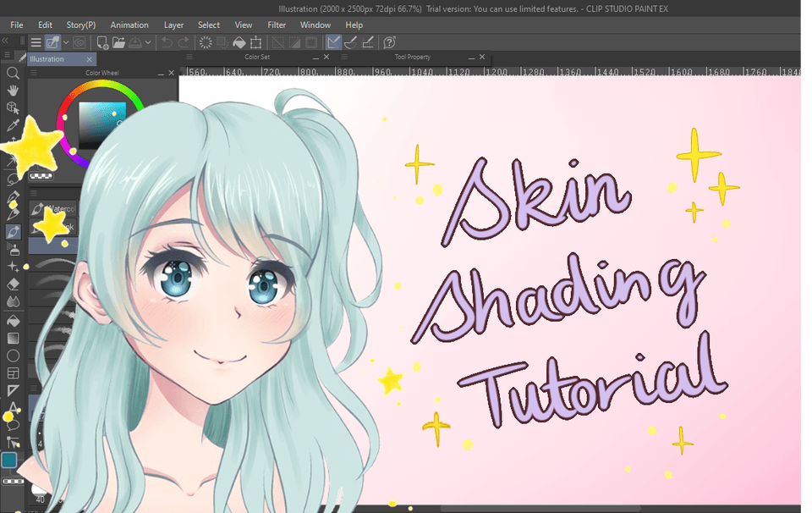Open the Layer menu
The height and width of the screenshot is (513, 812).
click(173, 25)
